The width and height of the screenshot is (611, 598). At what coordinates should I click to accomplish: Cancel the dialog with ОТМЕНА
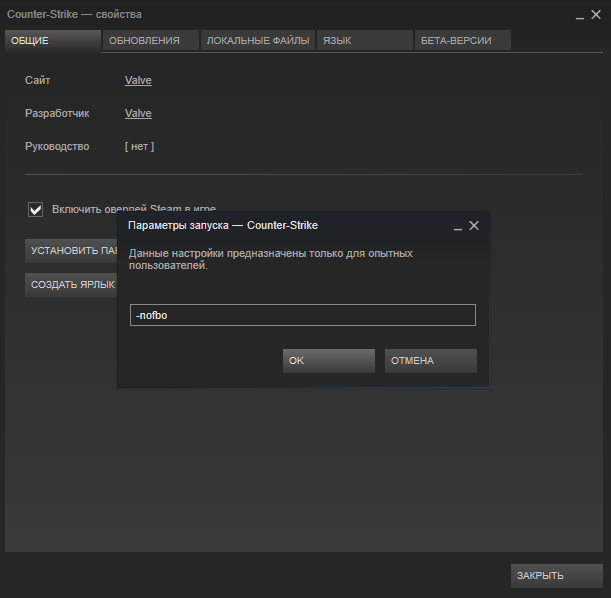point(431,361)
